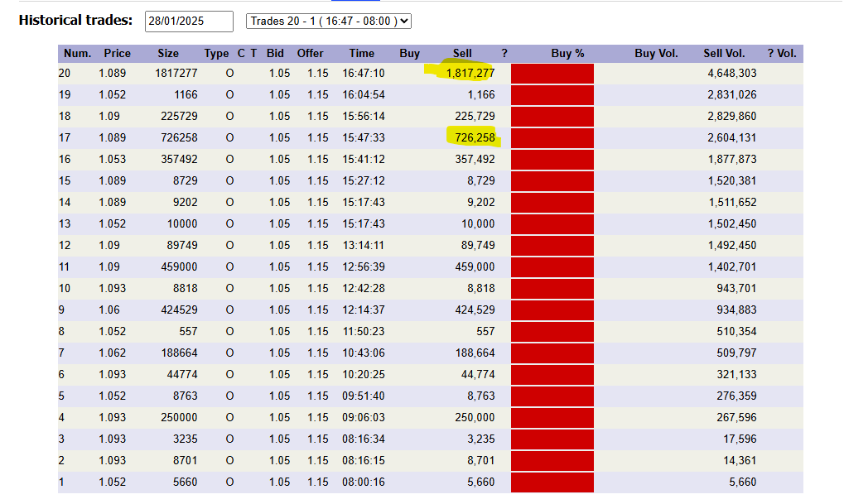The width and height of the screenshot is (844, 504).
Task: Click the Buy % column header
Action: click(567, 53)
